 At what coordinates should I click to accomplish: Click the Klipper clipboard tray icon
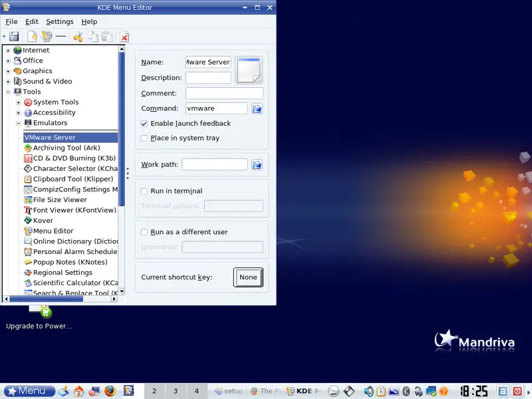tap(381, 391)
